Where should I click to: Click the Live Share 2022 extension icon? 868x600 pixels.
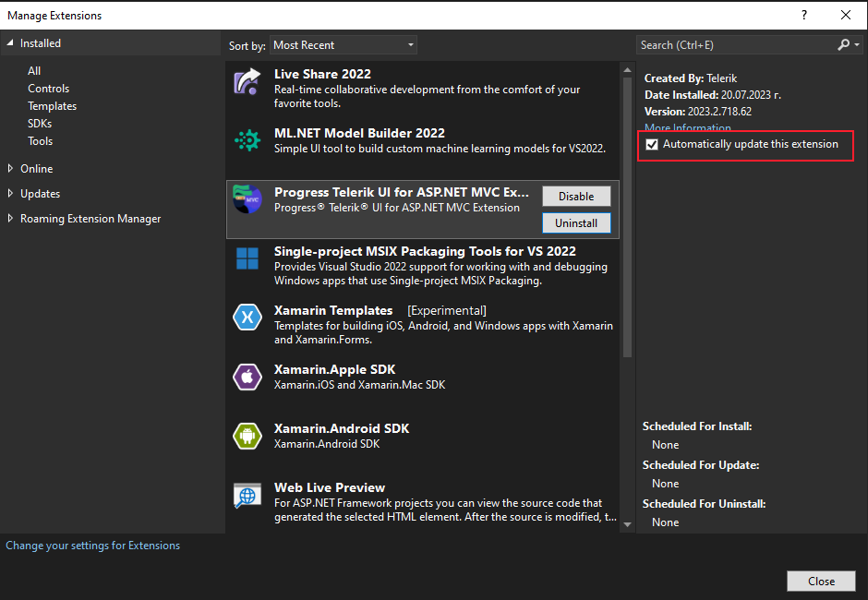coord(247,82)
